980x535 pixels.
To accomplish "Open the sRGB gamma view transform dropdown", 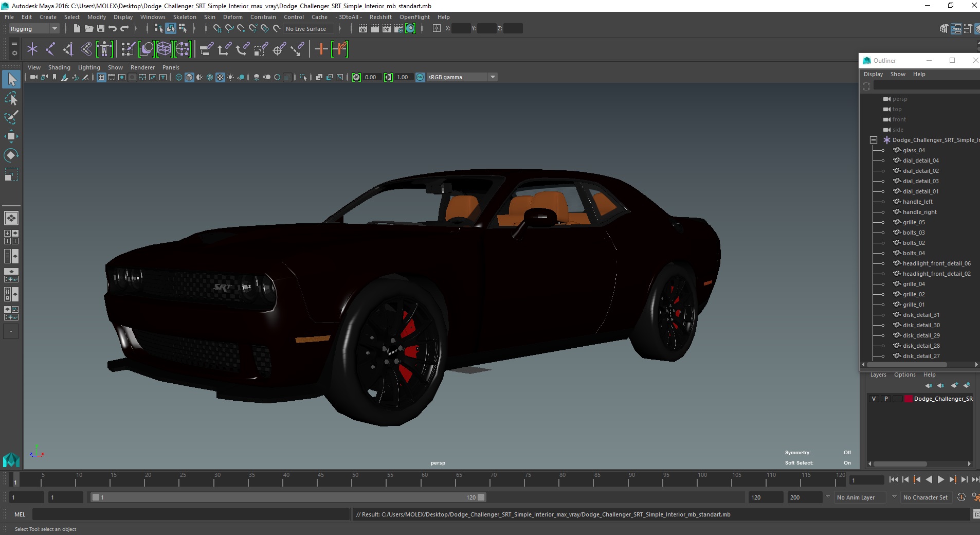I will point(462,77).
